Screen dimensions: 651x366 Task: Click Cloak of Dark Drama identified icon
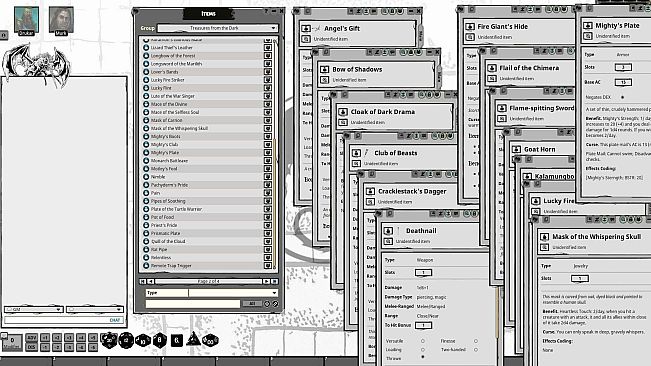tap(343, 122)
